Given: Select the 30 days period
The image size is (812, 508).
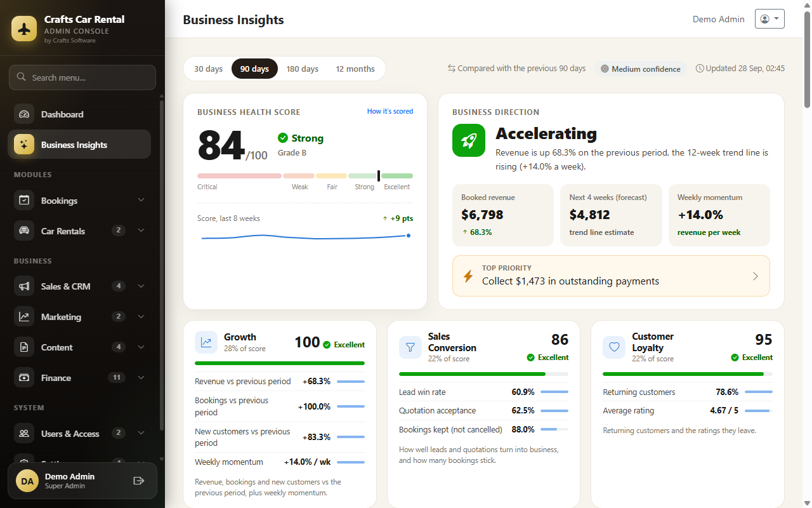Looking at the screenshot, I should pos(208,69).
